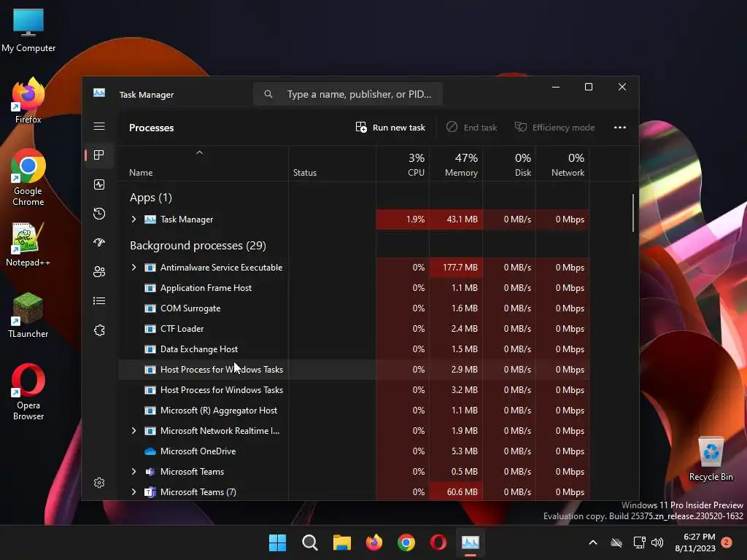Select the CTF Loader process

354,329
